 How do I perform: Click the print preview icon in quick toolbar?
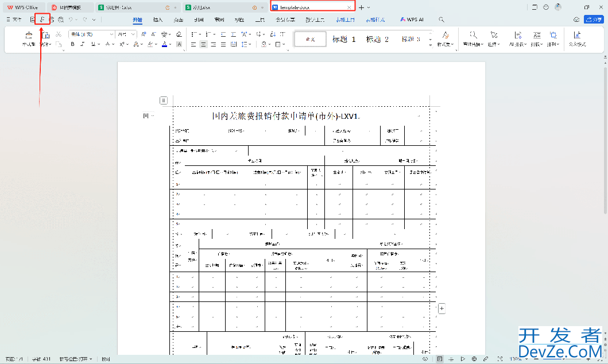[x=61, y=20]
